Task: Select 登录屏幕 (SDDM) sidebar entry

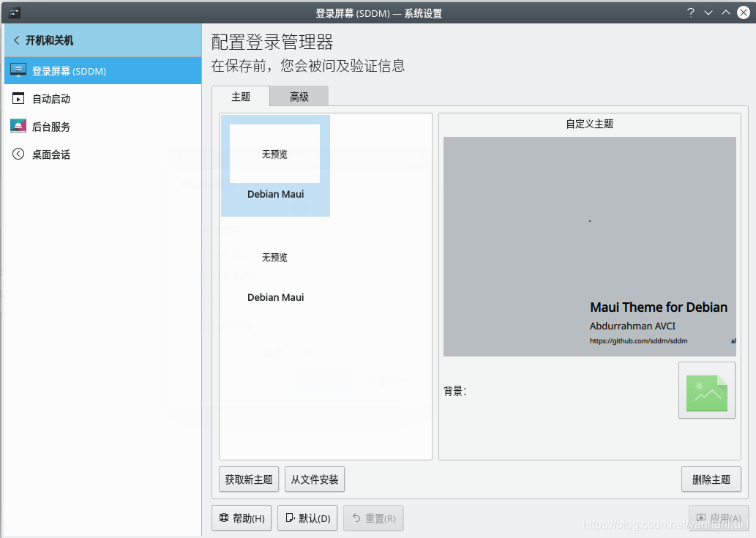Action: [102, 71]
